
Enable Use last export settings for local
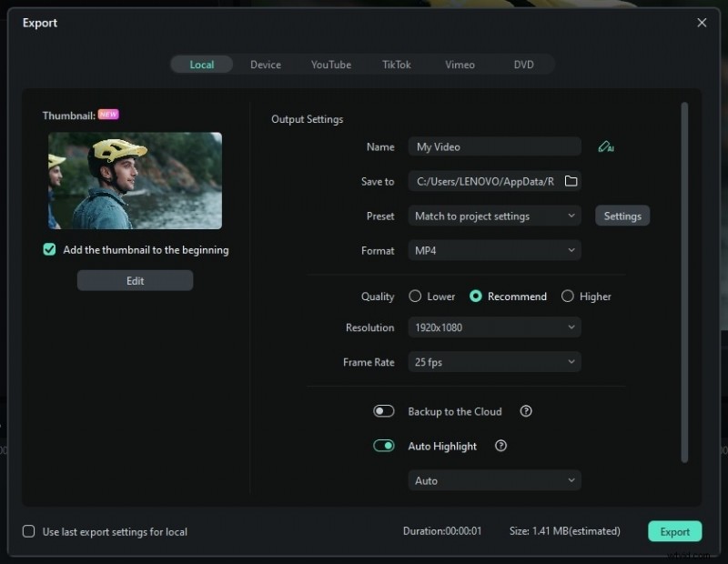point(29,531)
